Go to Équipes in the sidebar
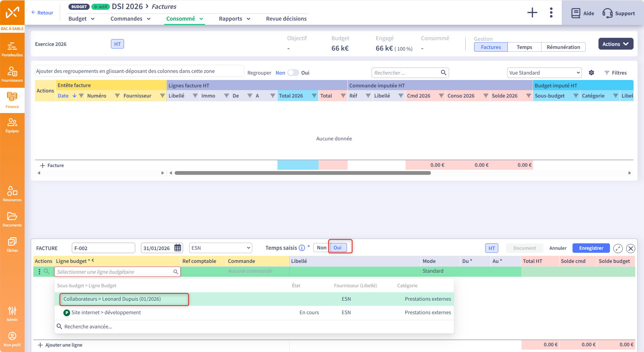Screen dimensions: 644x352 click(x=12, y=125)
